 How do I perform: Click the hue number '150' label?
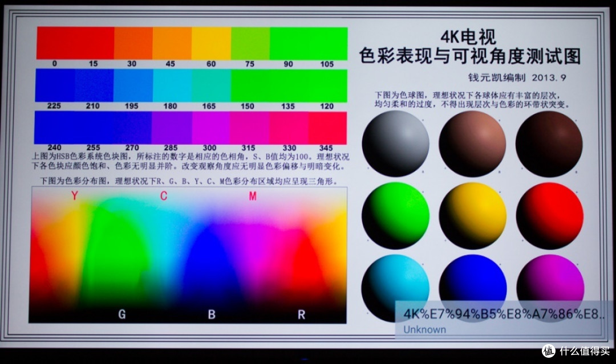248,106
